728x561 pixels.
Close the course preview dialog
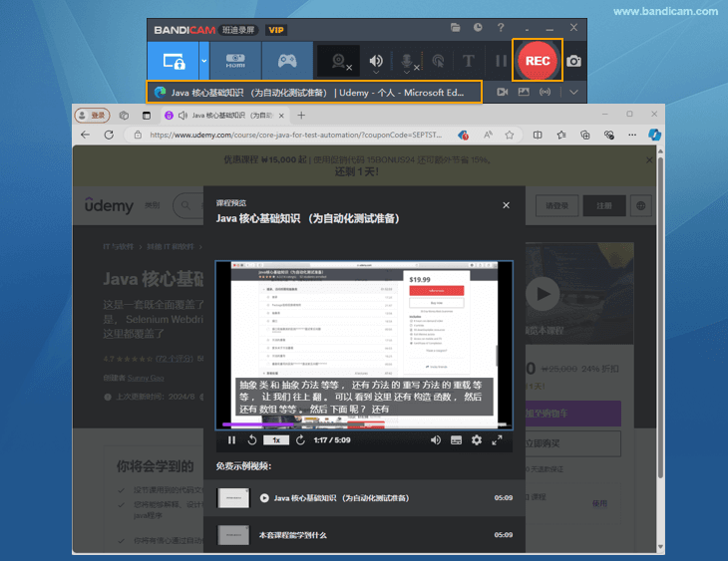pyautogui.click(x=506, y=205)
